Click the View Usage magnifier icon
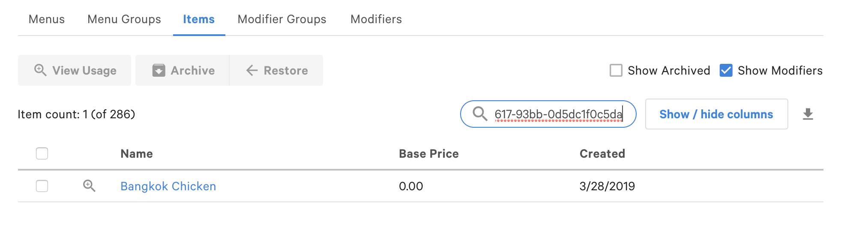 click(40, 70)
